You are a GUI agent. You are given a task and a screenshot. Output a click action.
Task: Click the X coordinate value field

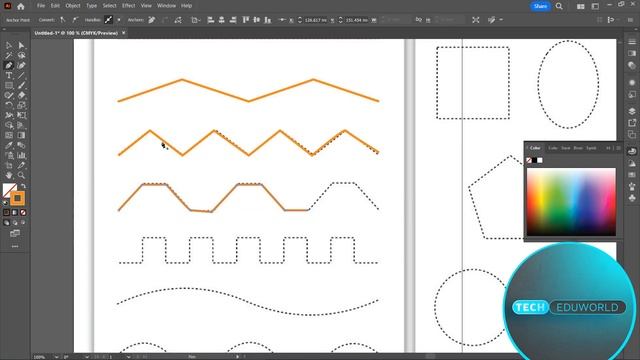pos(316,20)
